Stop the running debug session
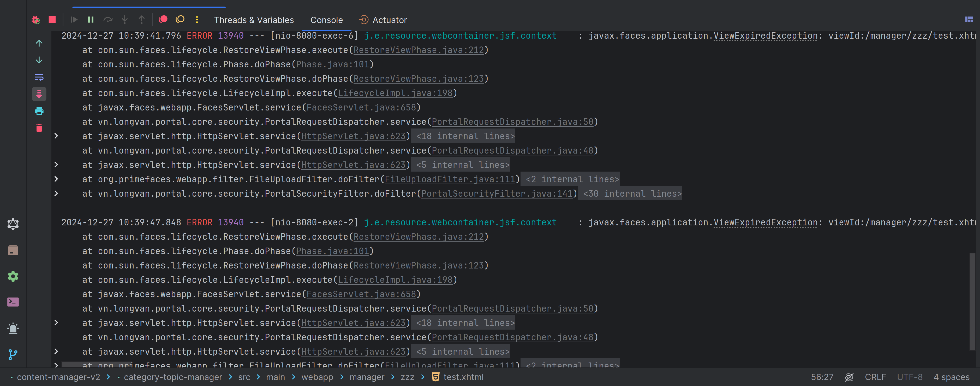This screenshot has width=980, height=386. tap(52, 20)
